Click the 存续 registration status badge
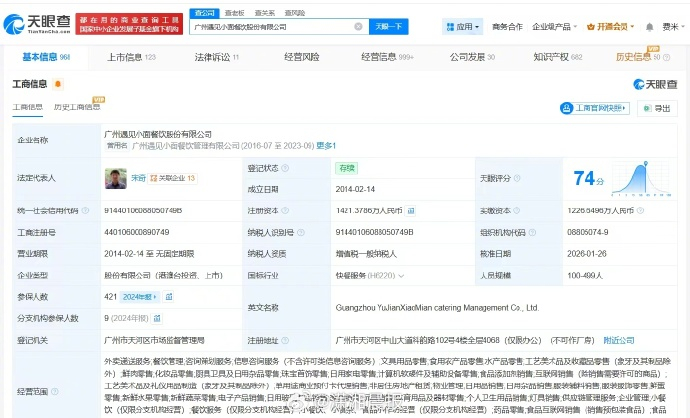 click(346, 168)
